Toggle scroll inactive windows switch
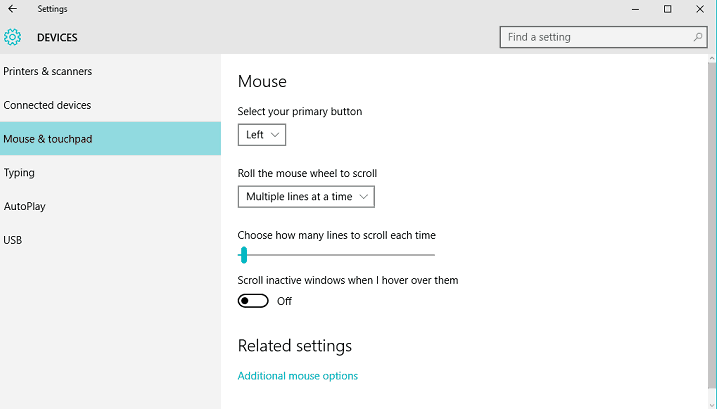The width and height of the screenshot is (717, 409). pos(253,301)
